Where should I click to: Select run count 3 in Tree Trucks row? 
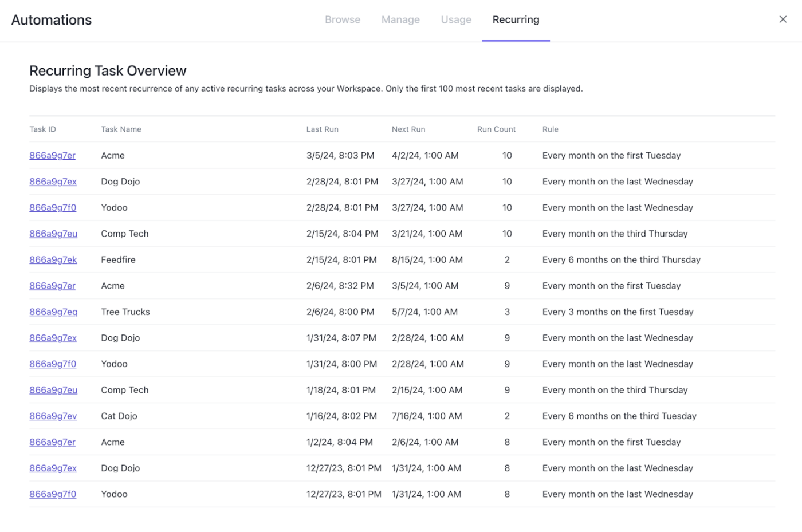(x=507, y=312)
